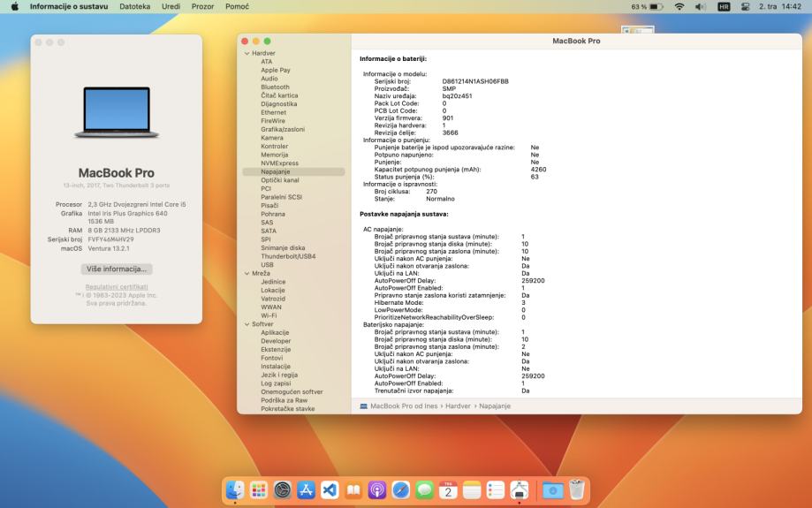Collapse the Hardver section in sidebar

point(247,53)
